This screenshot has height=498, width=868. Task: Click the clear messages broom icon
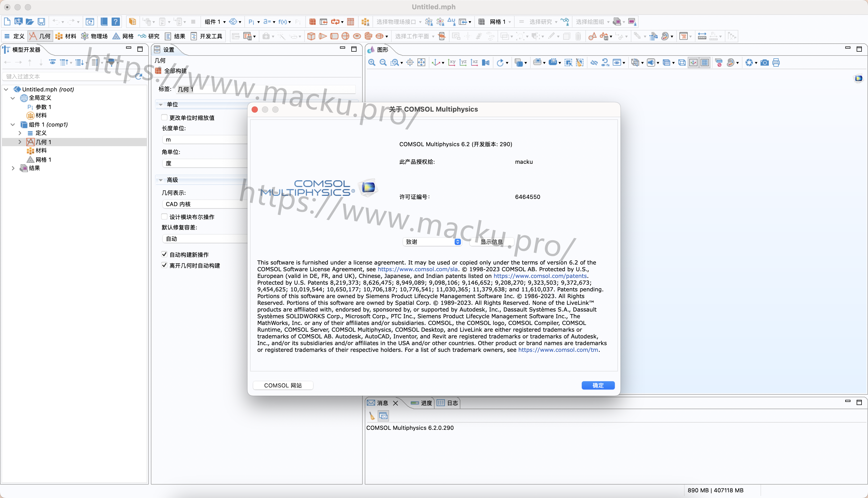tap(372, 416)
